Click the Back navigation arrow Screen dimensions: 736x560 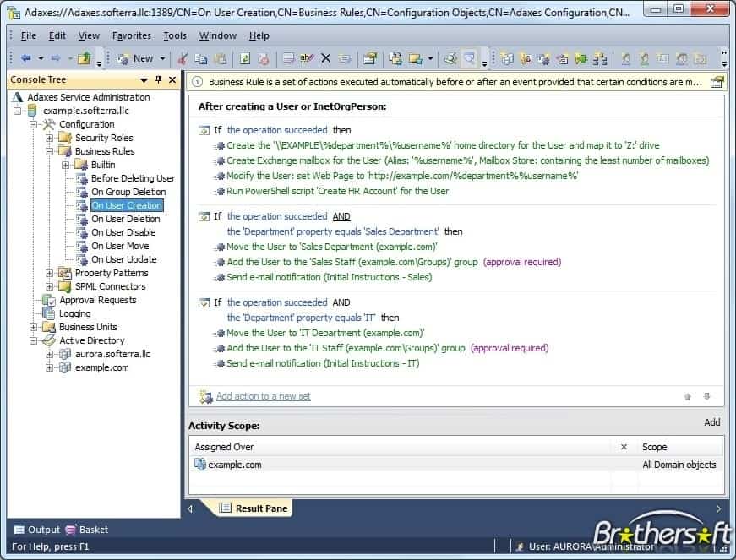[x=26, y=58]
